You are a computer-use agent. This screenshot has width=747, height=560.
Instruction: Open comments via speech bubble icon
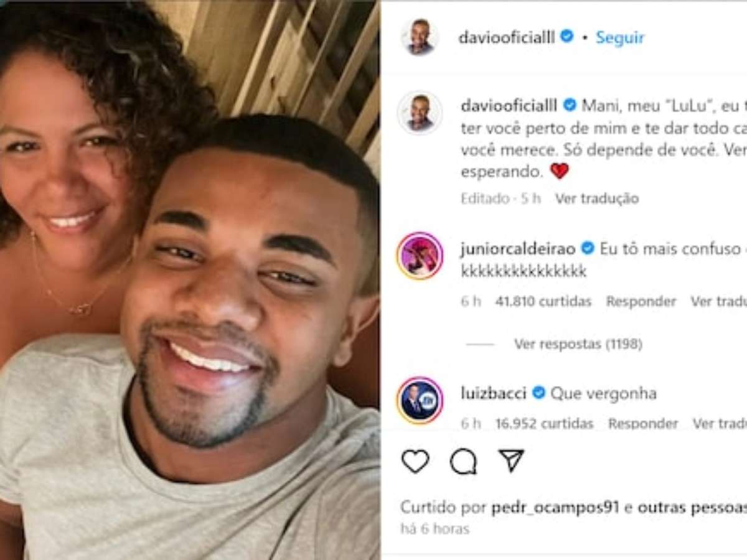463,461
